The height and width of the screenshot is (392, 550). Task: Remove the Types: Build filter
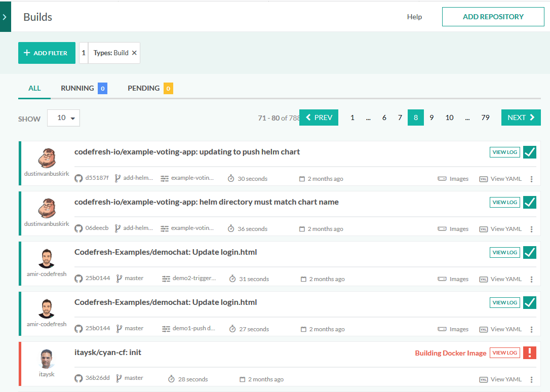134,53
